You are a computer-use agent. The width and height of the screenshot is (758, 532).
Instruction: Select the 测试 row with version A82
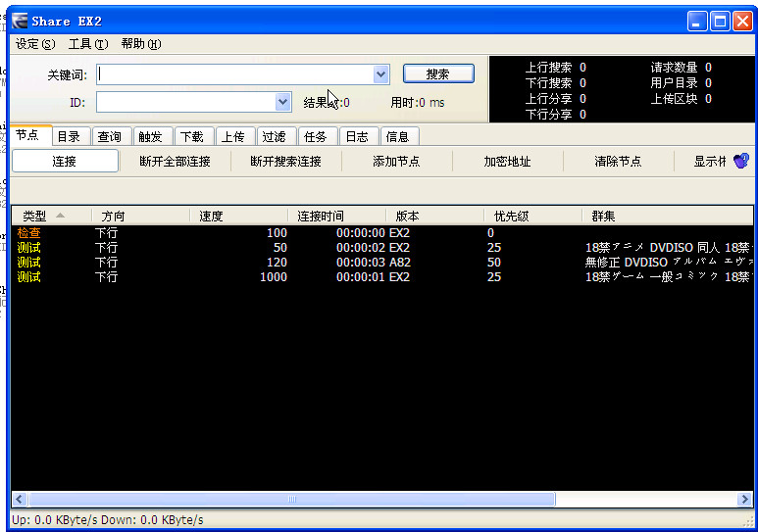point(381,263)
